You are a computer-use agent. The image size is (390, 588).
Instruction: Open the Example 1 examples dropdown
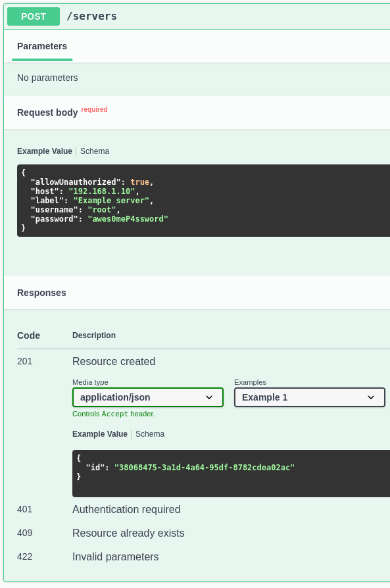pyautogui.click(x=310, y=397)
